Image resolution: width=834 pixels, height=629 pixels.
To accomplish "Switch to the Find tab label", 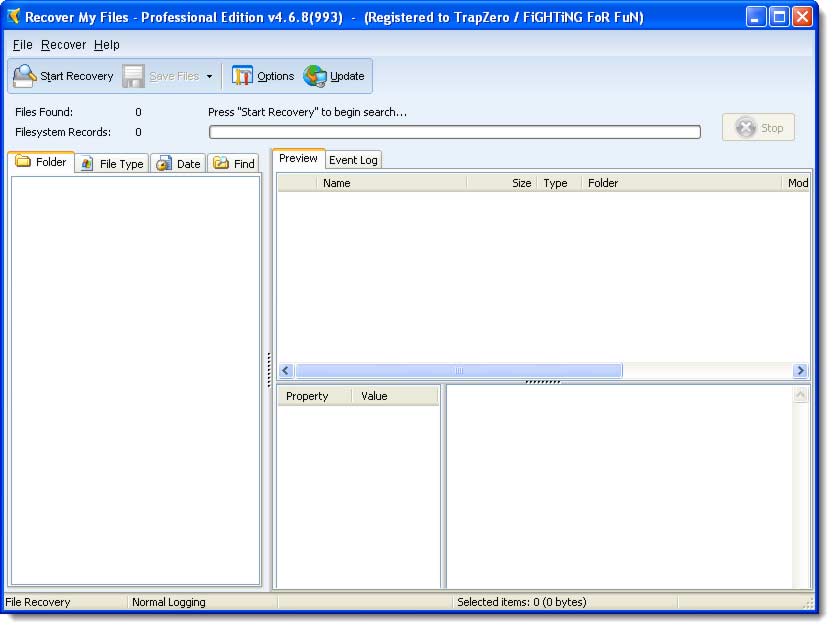I will [244, 164].
